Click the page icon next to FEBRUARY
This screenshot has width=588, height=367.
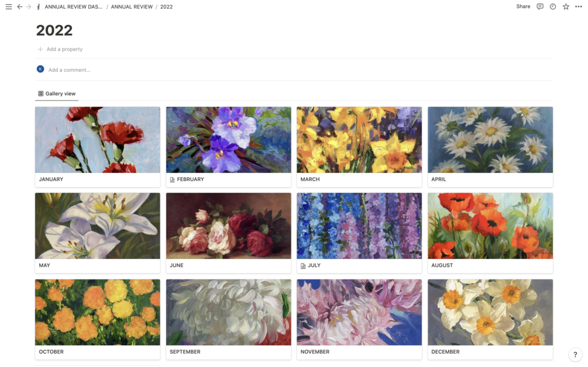pos(172,180)
